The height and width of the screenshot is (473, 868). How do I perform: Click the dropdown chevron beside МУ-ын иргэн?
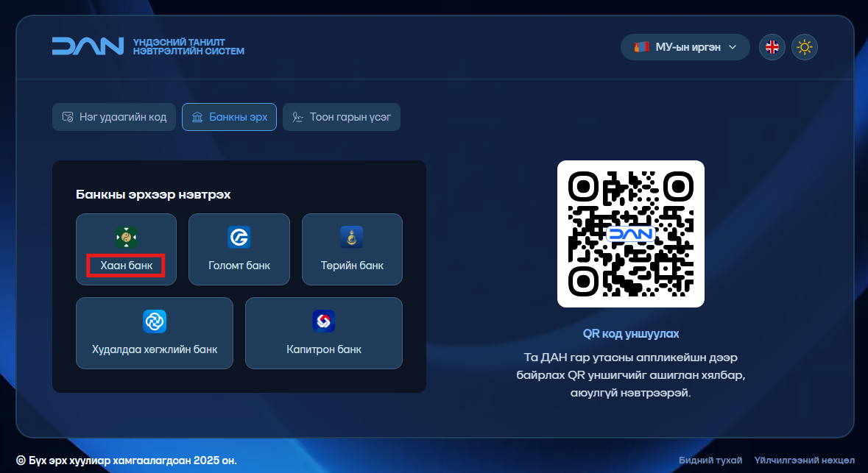coord(733,47)
